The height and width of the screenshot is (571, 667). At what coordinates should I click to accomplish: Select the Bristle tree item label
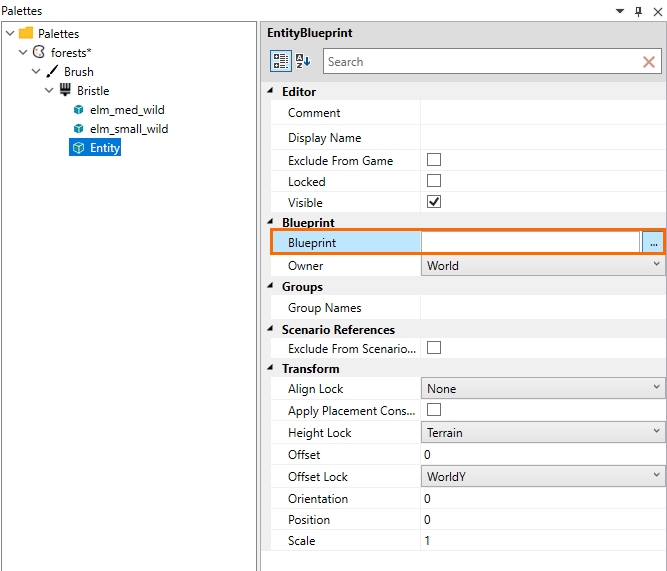(93, 90)
